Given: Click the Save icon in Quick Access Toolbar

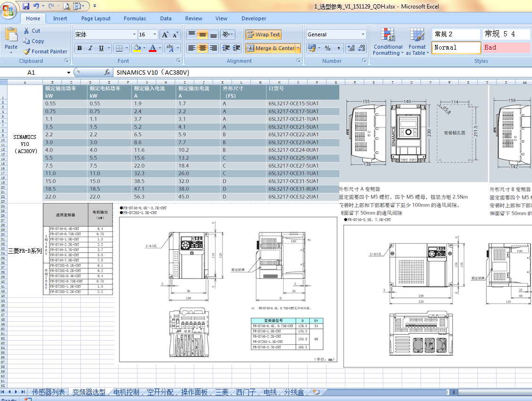Looking at the screenshot, I should [26, 6].
